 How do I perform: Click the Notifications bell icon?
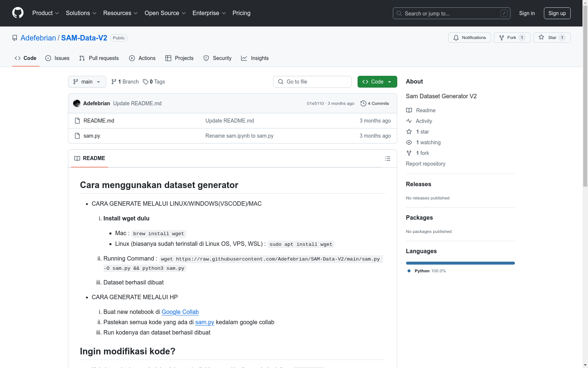coord(456,38)
